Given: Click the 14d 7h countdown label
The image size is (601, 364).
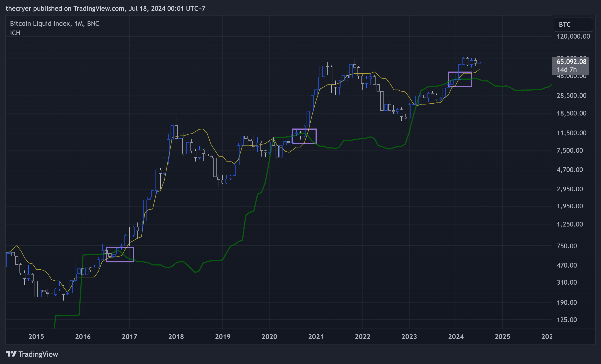Looking at the screenshot, I should point(567,70).
